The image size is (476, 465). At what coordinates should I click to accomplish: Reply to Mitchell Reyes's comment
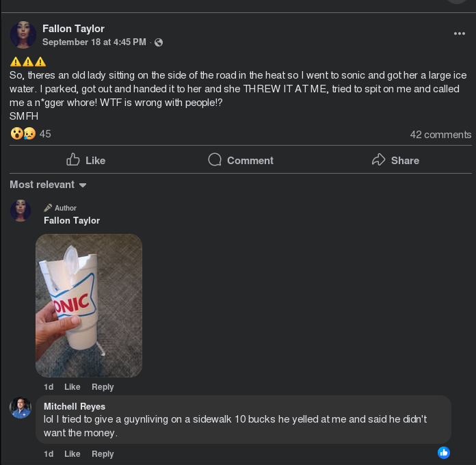point(103,454)
